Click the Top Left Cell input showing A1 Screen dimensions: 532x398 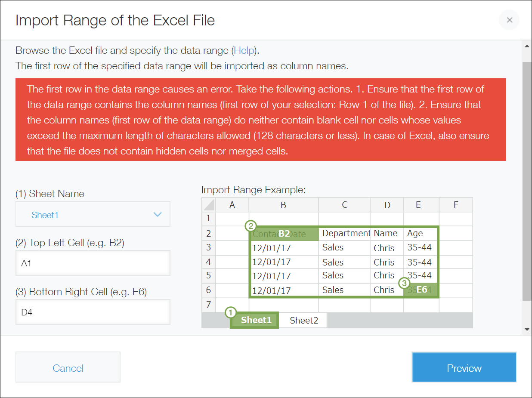pyautogui.click(x=93, y=263)
